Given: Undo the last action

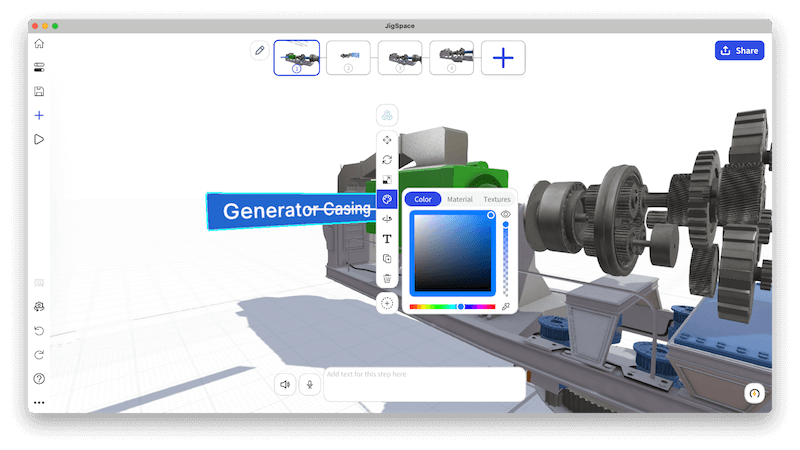Looking at the screenshot, I should click(39, 331).
